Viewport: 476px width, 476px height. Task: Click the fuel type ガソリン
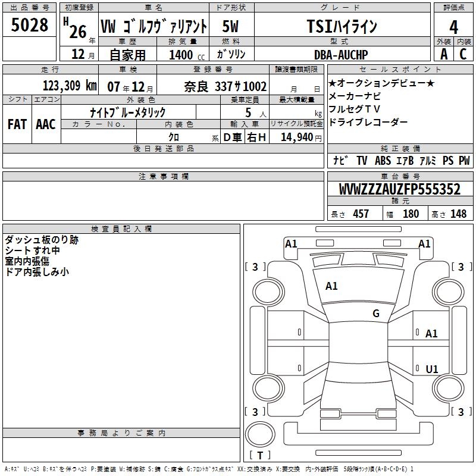231,54
